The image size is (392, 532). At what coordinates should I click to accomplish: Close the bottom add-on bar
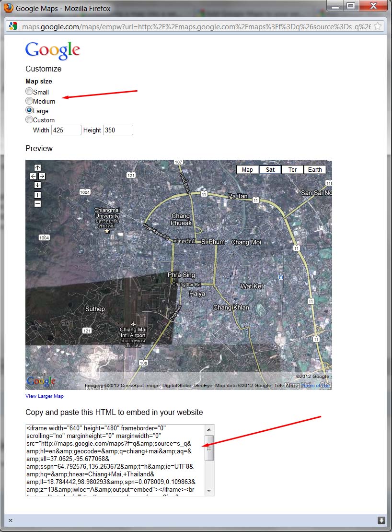[11, 520]
